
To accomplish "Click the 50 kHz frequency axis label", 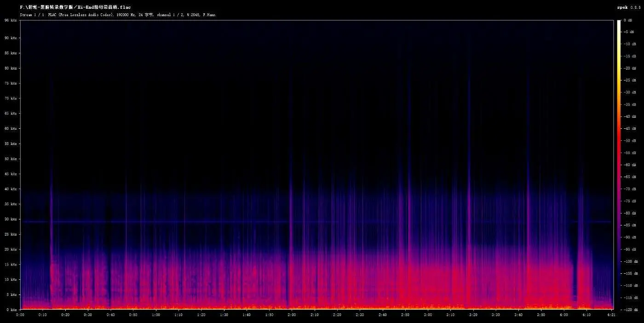I will [11, 159].
